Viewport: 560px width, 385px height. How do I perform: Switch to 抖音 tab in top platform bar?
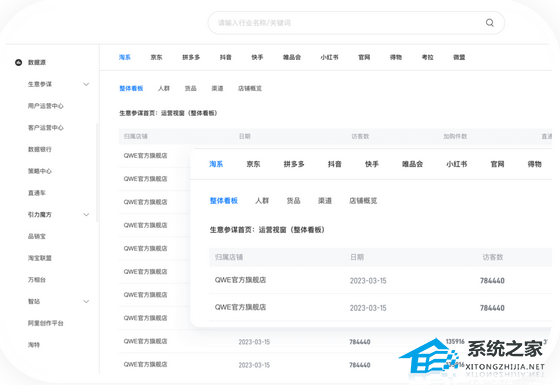point(226,57)
